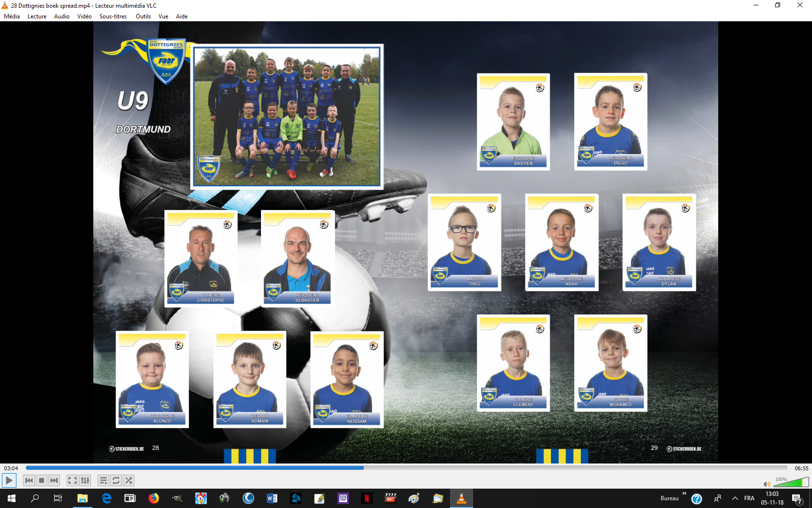Open extended settings and effects panel
812x508 pixels.
point(85,480)
